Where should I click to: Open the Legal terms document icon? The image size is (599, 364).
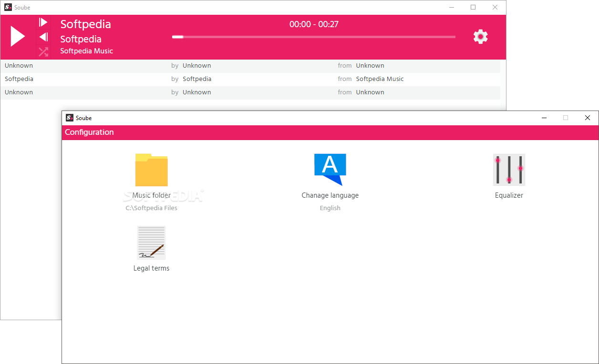click(151, 243)
